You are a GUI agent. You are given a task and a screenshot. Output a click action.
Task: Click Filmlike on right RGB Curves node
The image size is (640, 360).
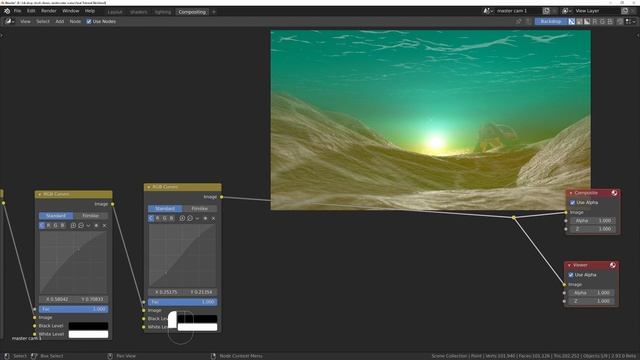pos(200,209)
